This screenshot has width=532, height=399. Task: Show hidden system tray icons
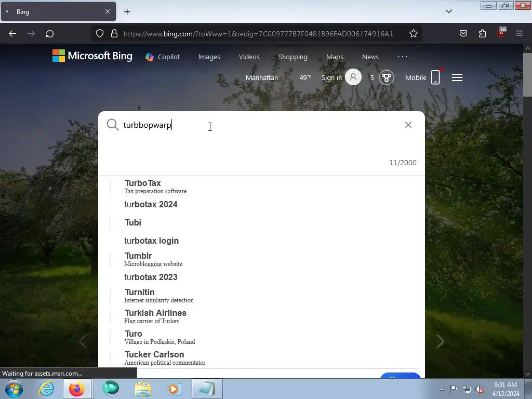[442, 389]
